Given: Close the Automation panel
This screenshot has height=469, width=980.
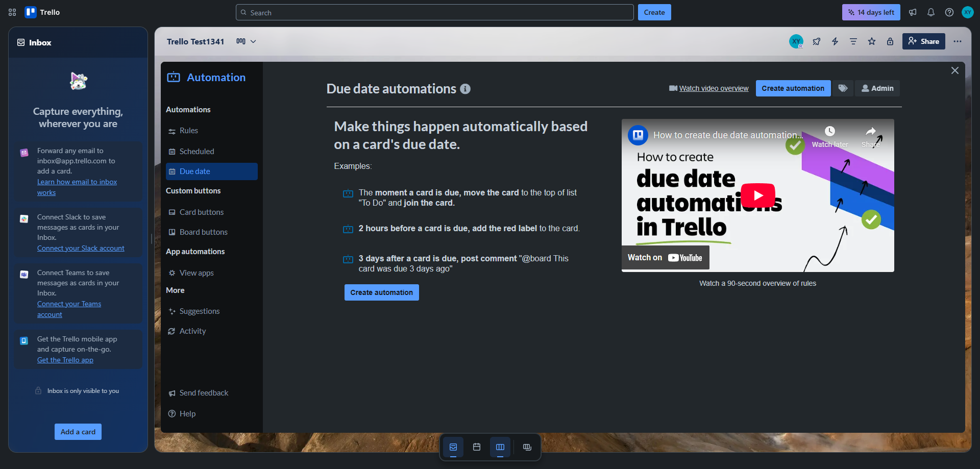Looking at the screenshot, I should pyautogui.click(x=955, y=70).
